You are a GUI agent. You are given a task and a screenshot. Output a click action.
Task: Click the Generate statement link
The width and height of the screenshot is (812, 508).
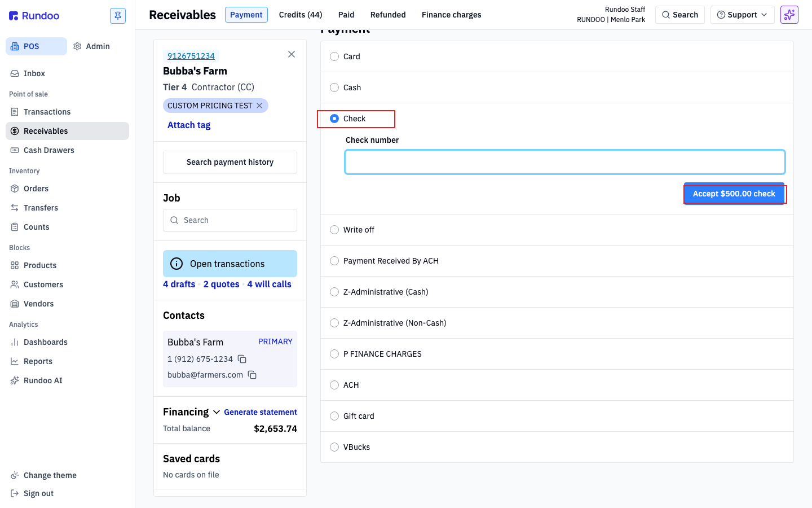[x=261, y=412]
